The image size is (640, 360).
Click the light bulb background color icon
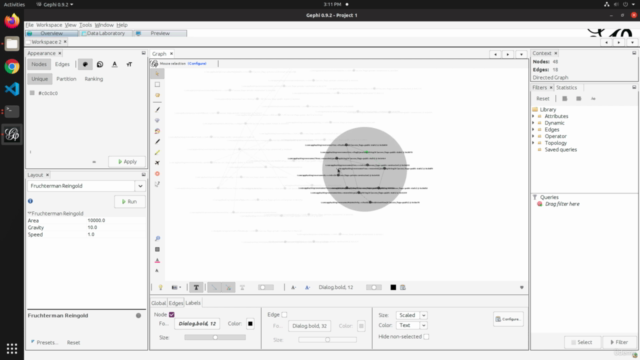pos(160,287)
